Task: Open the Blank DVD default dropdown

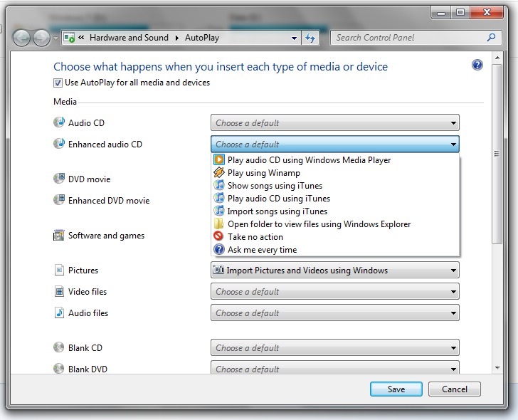Action: tap(334, 367)
